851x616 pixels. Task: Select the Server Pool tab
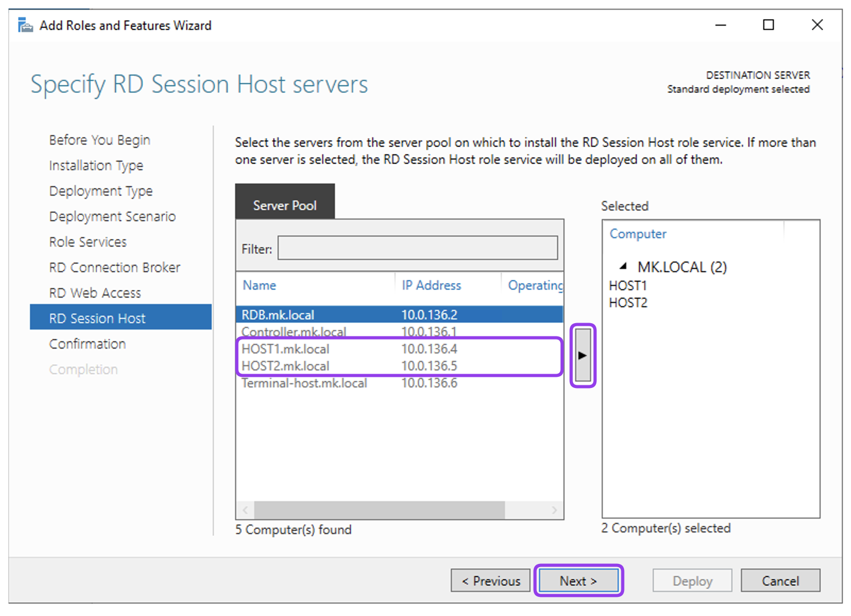[284, 205]
